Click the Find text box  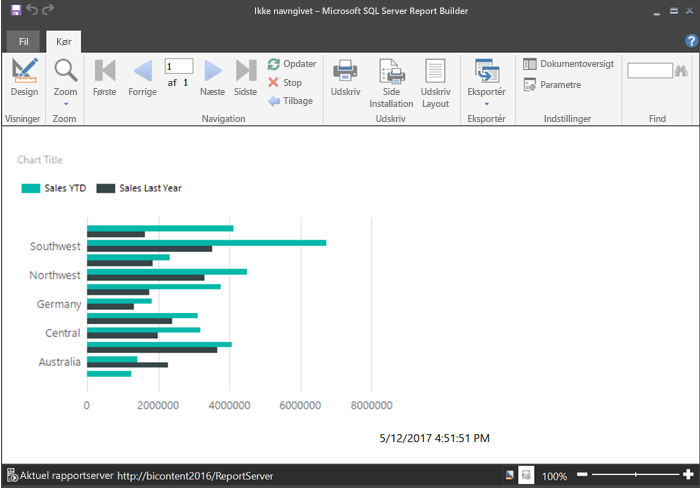point(650,71)
